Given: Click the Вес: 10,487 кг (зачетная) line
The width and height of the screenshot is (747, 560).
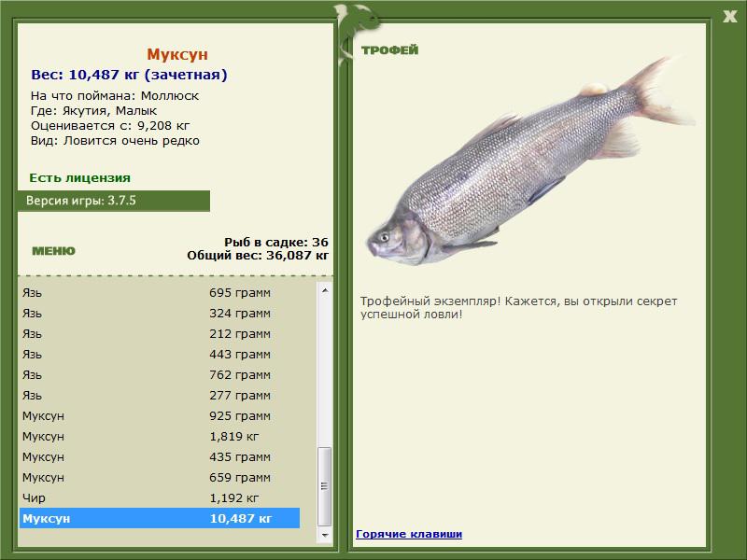Looking at the screenshot, I should (129, 75).
